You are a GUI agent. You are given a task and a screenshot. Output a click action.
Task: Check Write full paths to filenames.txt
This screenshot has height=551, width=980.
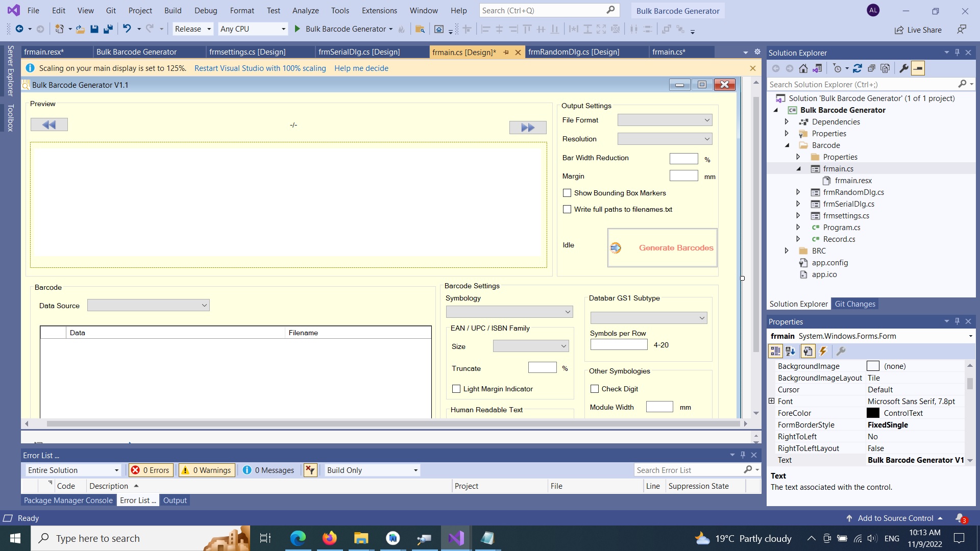pos(567,209)
